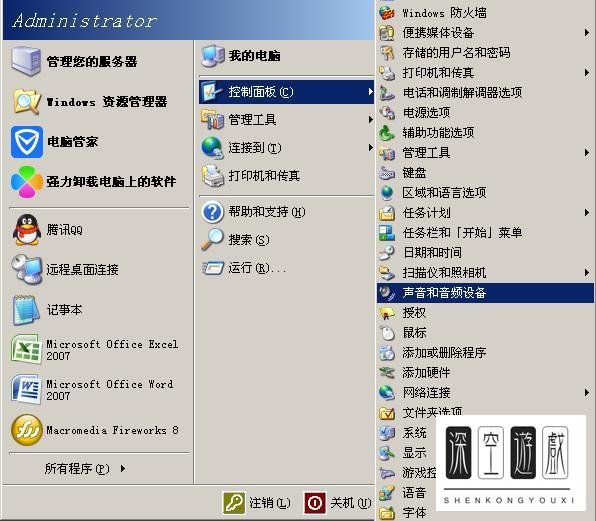Click the 鼠标 mouse icon

pyautogui.click(x=387, y=333)
